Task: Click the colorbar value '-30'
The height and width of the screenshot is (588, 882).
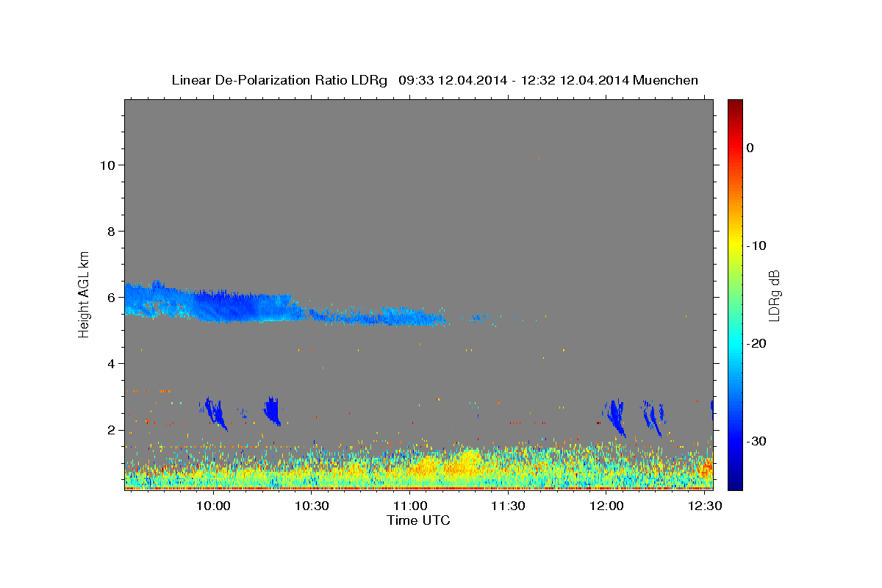Action: click(x=757, y=441)
